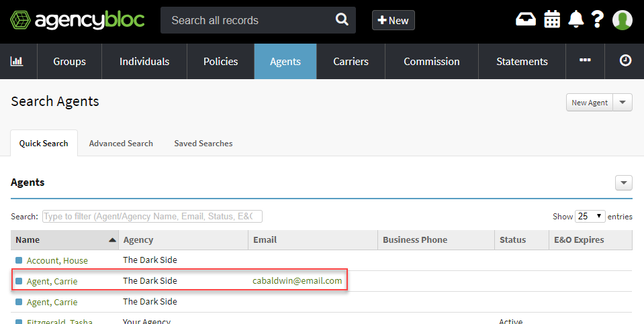Expand the New Agent dropdown arrow
Image resolution: width=644 pixels, height=324 pixels.
pos(623,103)
